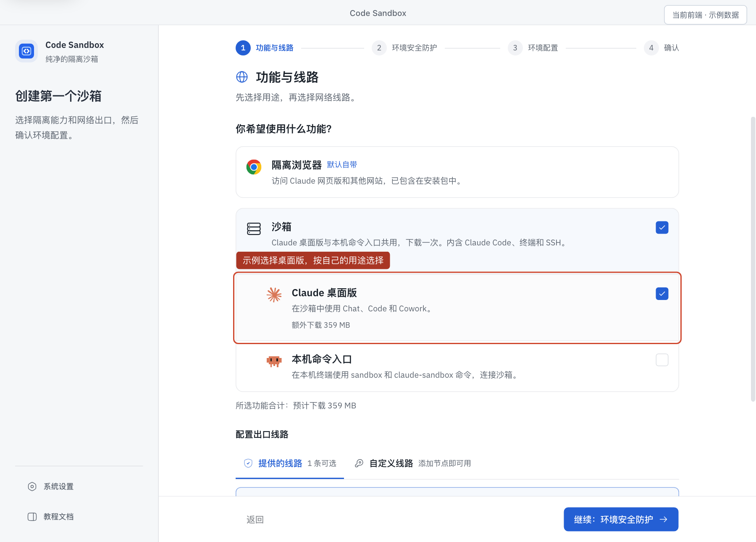Click the pixel crab icon for 本机命令入口
The width and height of the screenshot is (756, 542).
pyautogui.click(x=274, y=361)
